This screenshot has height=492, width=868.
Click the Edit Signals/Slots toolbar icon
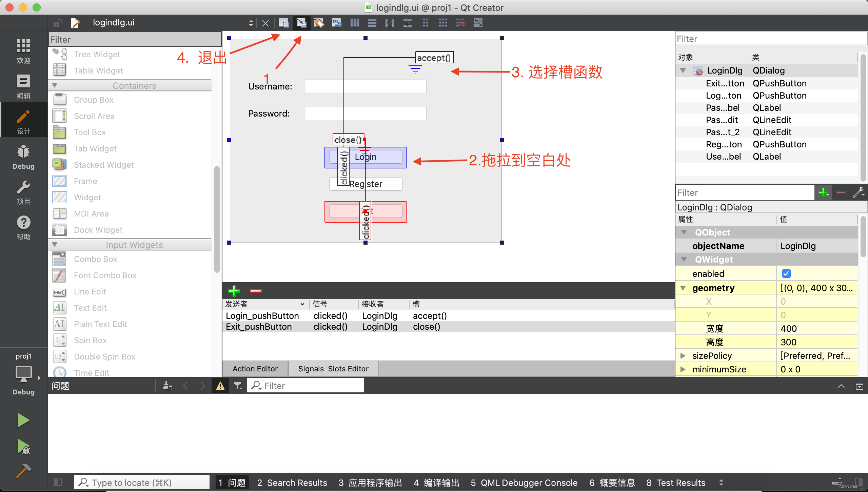(301, 23)
